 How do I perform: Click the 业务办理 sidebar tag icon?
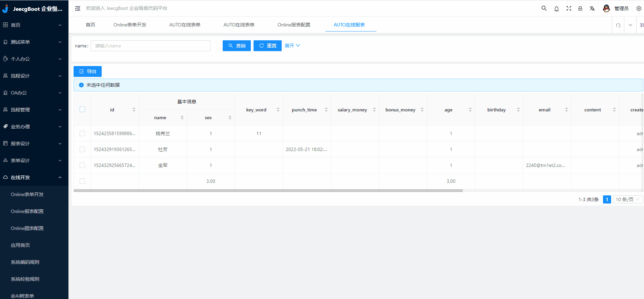coord(5,126)
